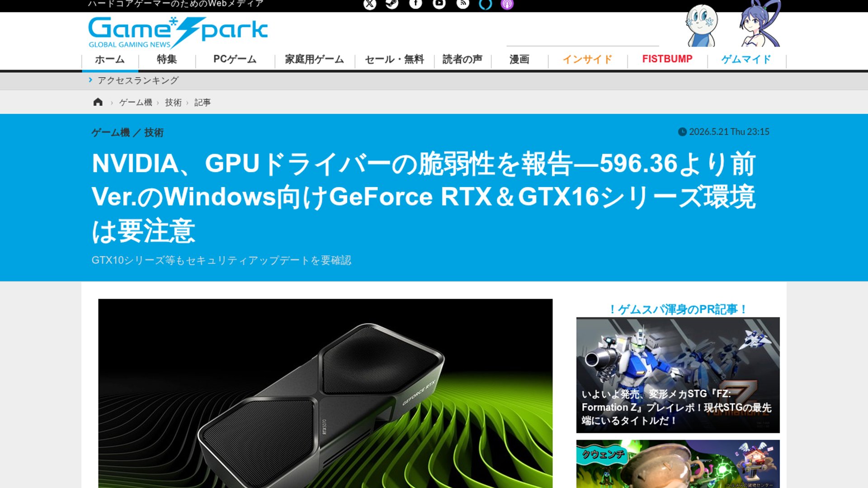Open the Steam icon in the top bar
The height and width of the screenshot is (488, 868).
coord(392,4)
